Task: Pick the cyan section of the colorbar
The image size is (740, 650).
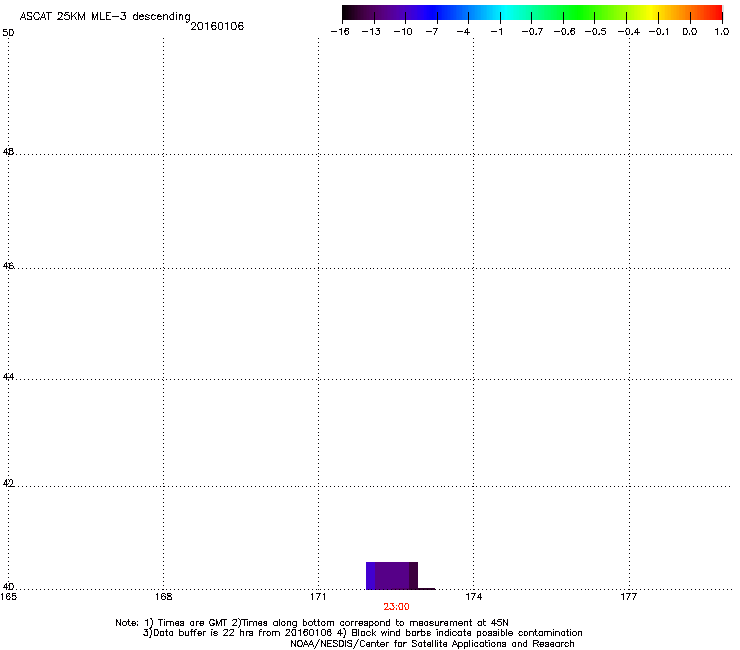Action: [x=503, y=12]
